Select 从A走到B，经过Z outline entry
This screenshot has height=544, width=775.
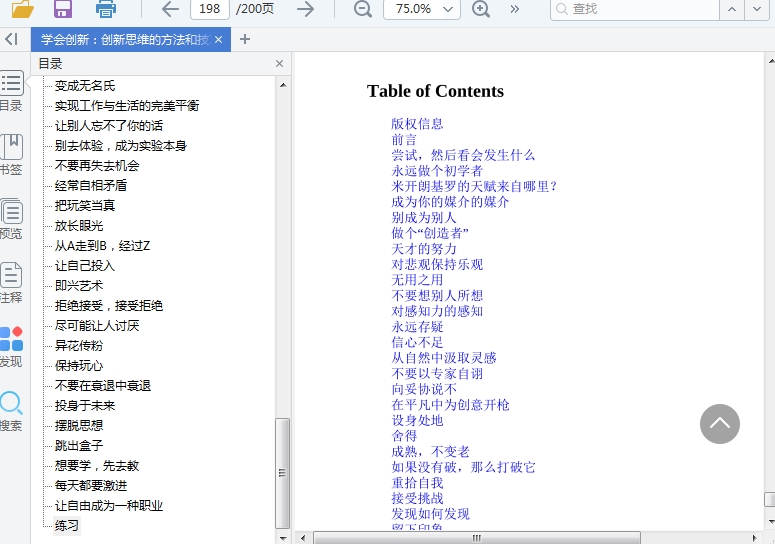(102, 246)
